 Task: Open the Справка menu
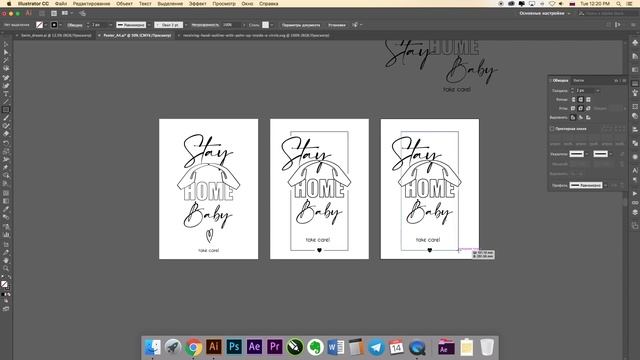[269, 4]
